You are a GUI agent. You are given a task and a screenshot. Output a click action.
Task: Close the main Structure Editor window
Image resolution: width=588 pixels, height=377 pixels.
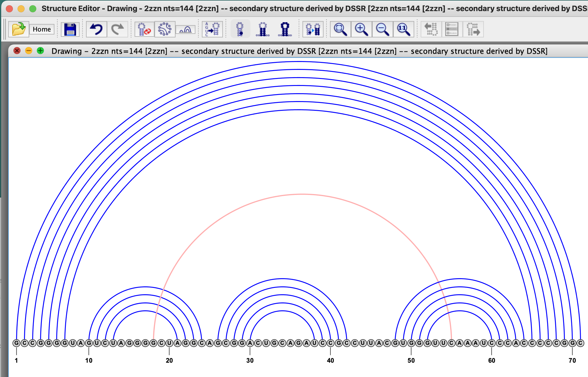[9, 9]
